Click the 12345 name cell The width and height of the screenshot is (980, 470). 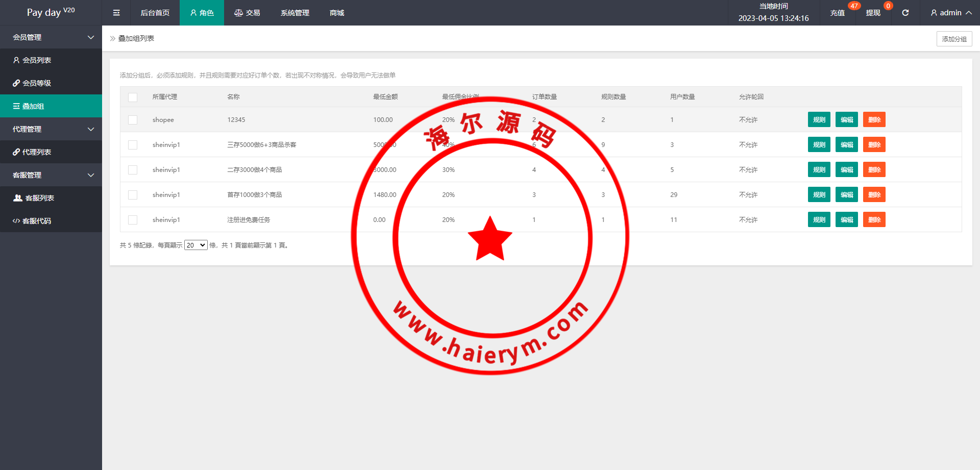[236, 120]
